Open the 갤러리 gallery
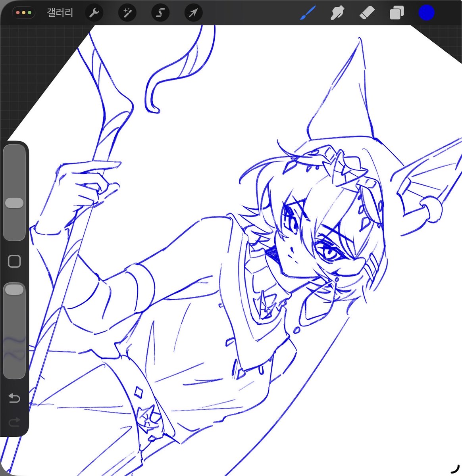 click(x=60, y=13)
